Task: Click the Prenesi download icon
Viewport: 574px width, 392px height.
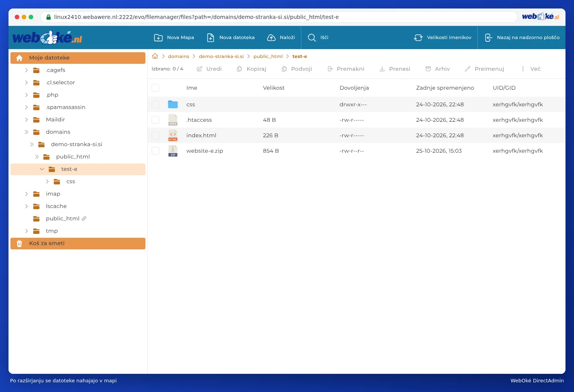Action: pos(382,69)
